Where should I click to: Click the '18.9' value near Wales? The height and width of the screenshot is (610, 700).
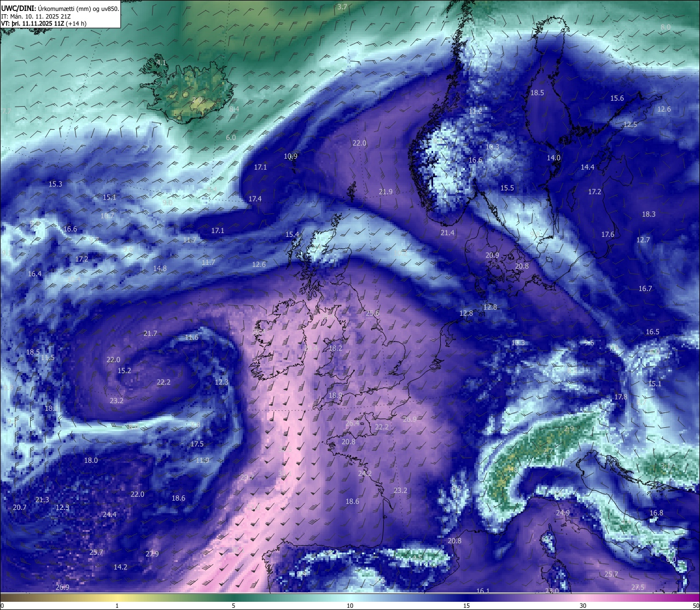pyautogui.click(x=335, y=395)
